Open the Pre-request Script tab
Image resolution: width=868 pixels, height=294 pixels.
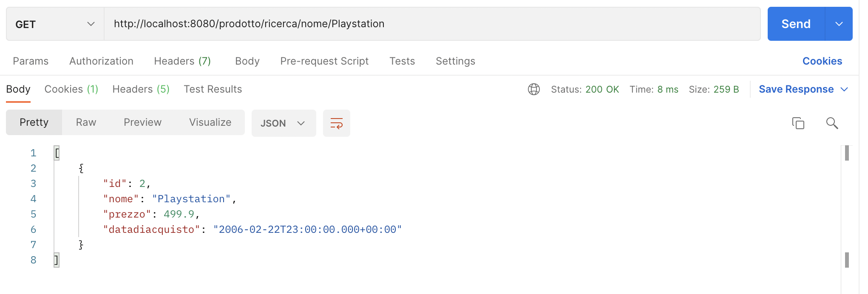tap(324, 61)
